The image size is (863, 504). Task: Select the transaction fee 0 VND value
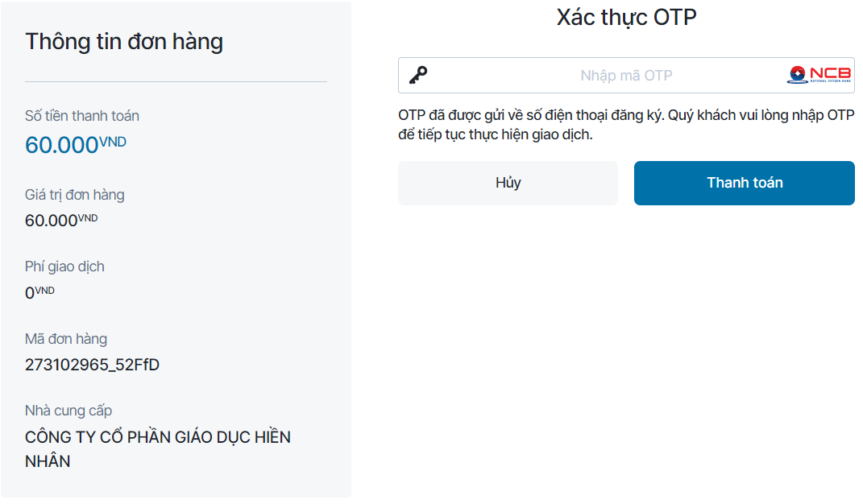[x=39, y=290]
